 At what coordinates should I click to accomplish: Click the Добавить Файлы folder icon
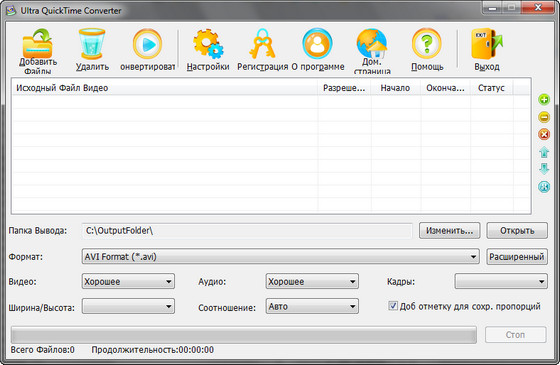click(38, 43)
